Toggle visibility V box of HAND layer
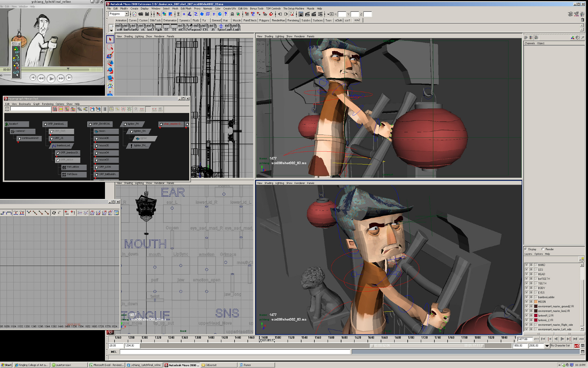The image size is (588, 368). (x=526, y=265)
